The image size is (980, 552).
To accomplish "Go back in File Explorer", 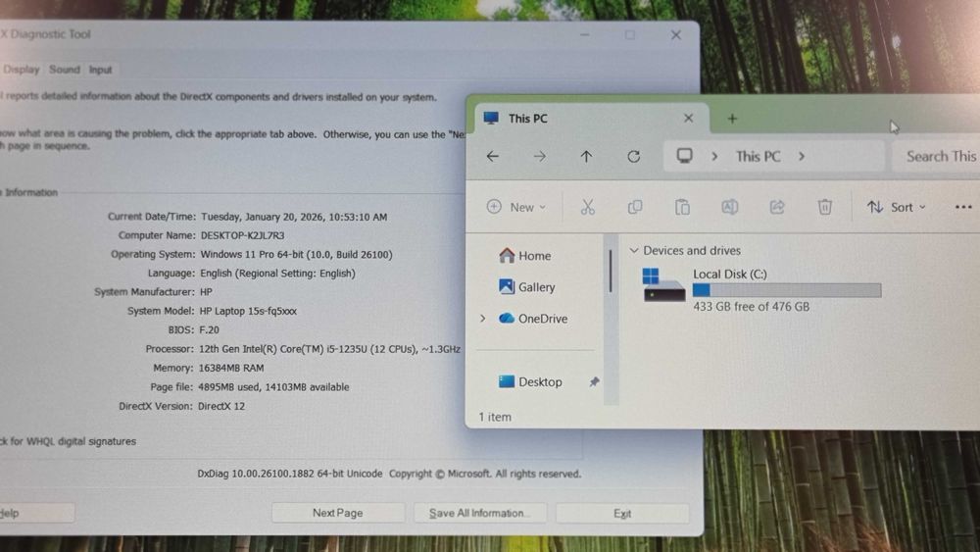I will (493, 156).
